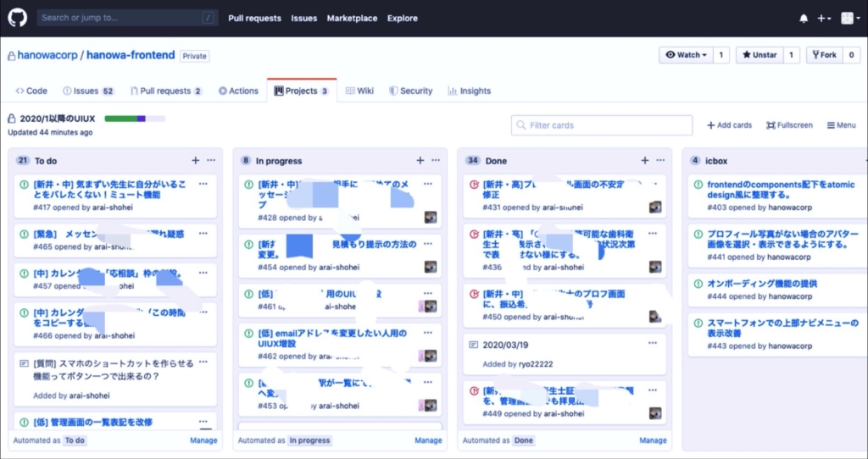This screenshot has width=868, height=459.
Task: Go to Pull requests in top nav
Action: (x=254, y=19)
